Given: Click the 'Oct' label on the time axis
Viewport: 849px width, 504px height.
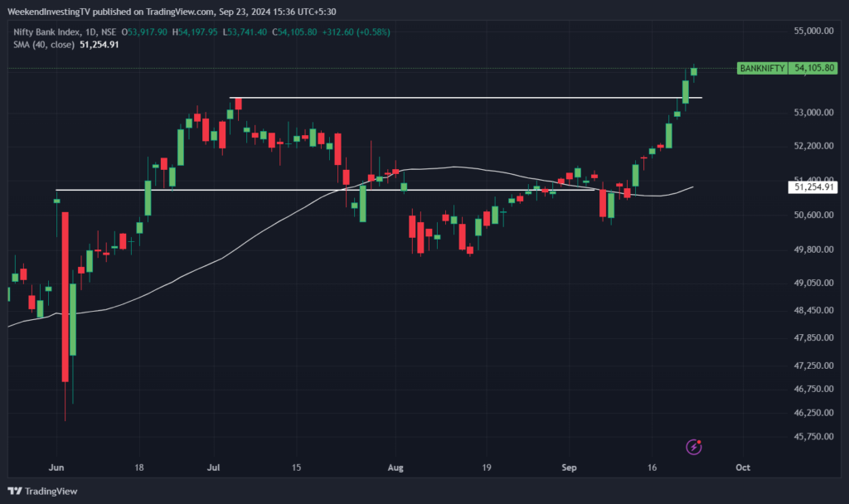Looking at the screenshot, I should tap(743, 468).
